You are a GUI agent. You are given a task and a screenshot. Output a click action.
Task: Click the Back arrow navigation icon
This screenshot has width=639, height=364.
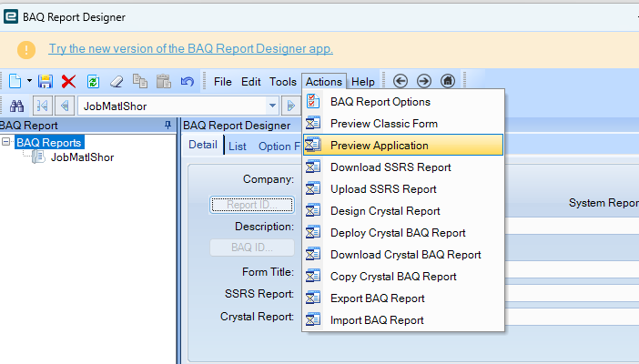(x=399, y=81)
